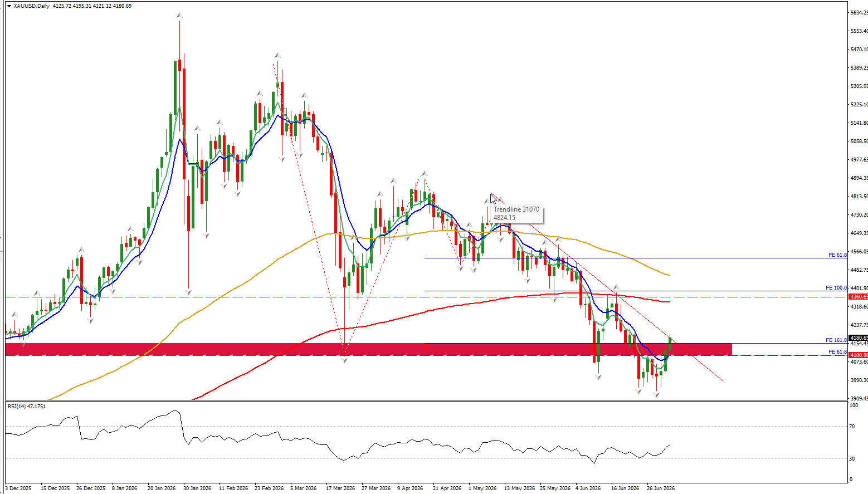The width and height of the screenshot is (868, 494).
Task: Click the 23 Feb 2026 date label
Action: coord(269,488)
